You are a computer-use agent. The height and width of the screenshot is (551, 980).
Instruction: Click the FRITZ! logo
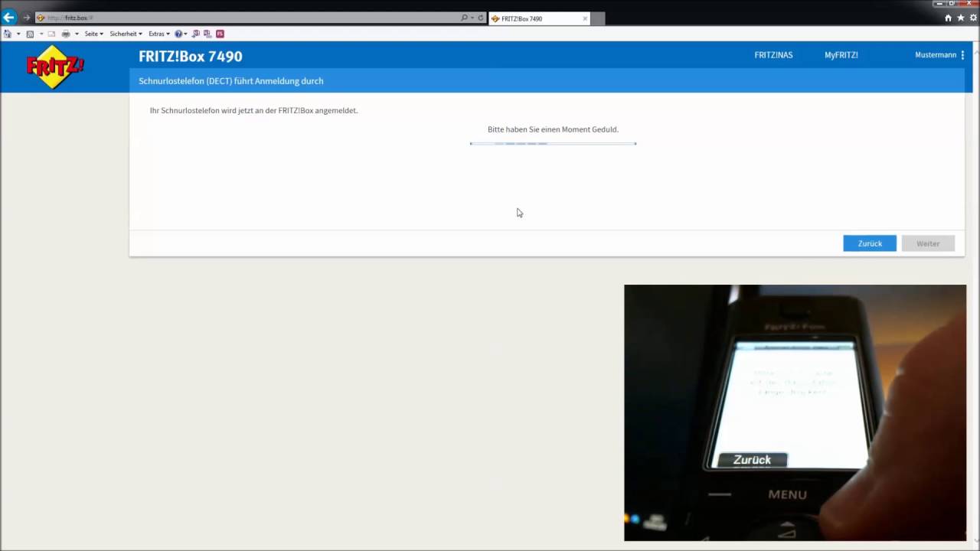click(x=54, y=67)
